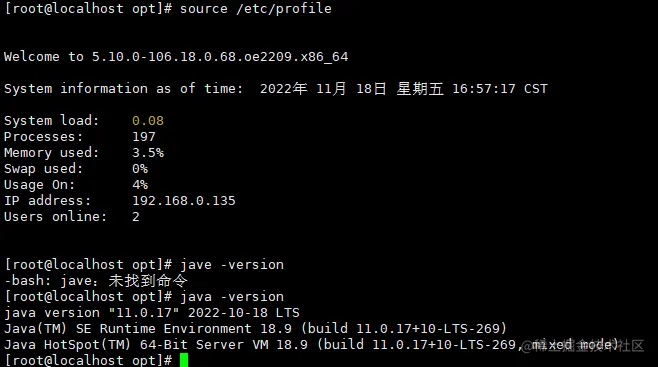The width and height of the screenshot is (658, 367).
Task: Click the date 2022年 11月 18日
Action: coord(323,88)
